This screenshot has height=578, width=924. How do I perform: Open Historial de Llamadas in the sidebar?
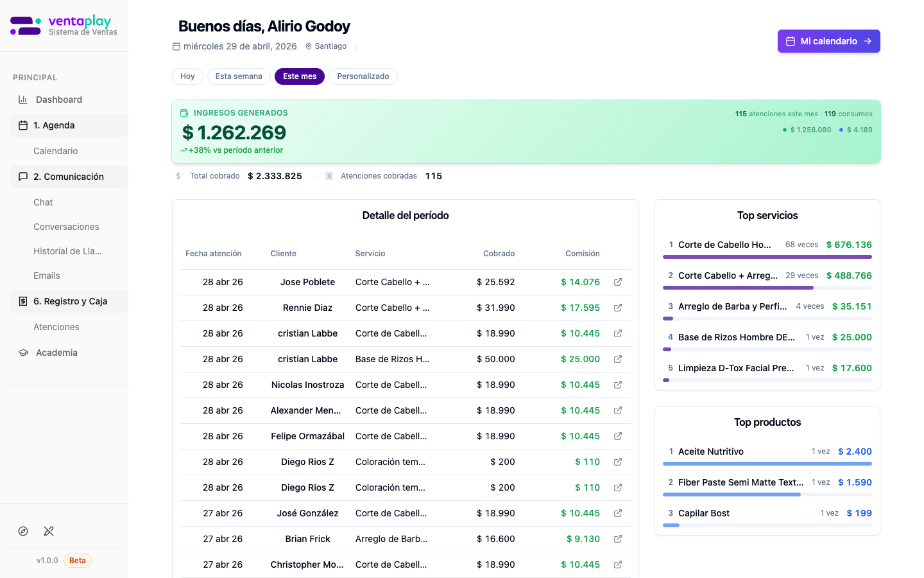(x=66, y=251)
